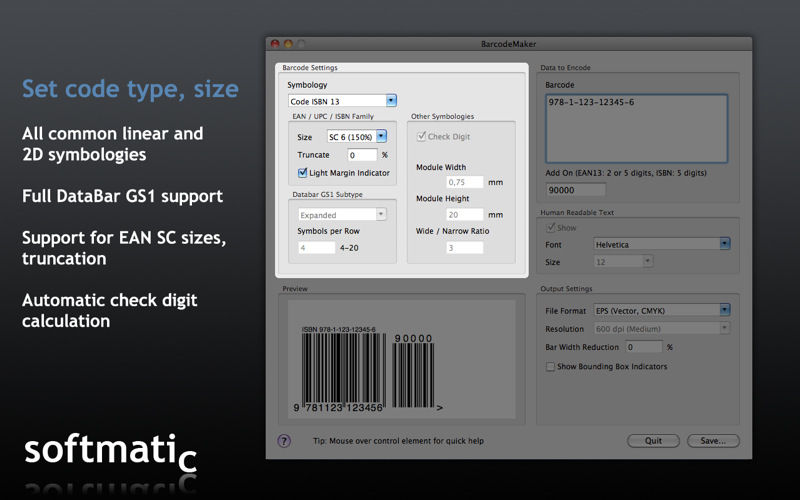The width and height of the screenshot is (800, 500).
Task: Toggle the Check Digit checkbox
Action: coord(421,136)
